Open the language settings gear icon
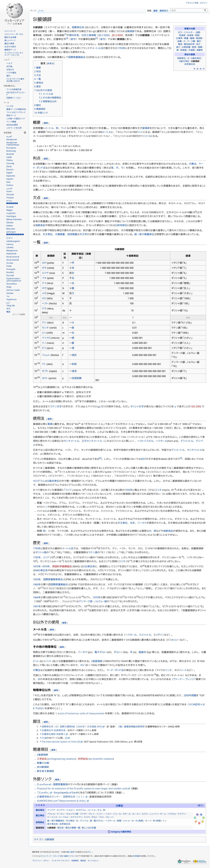This screenshot has height=868, width=210. pyautogui.click(x=25, y=132)
